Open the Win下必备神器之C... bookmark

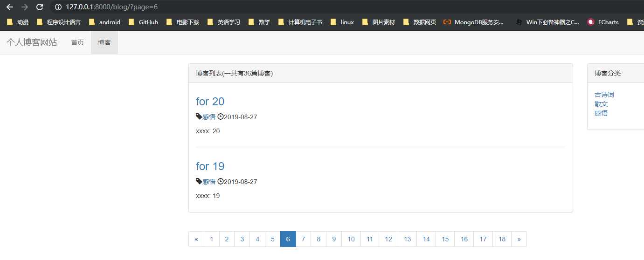pos(548,22)
